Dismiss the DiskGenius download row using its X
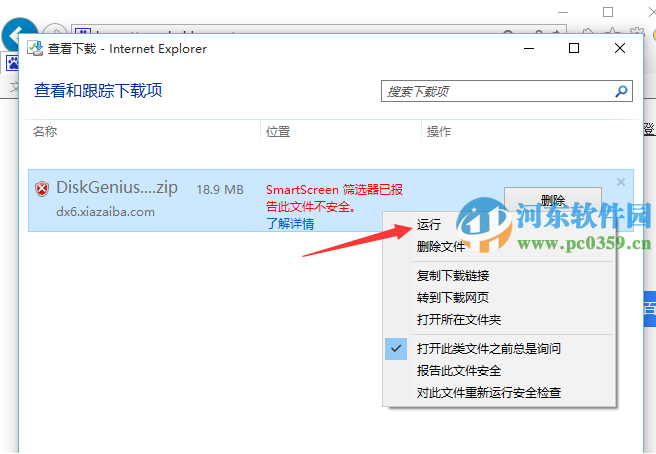 [621, 182]
